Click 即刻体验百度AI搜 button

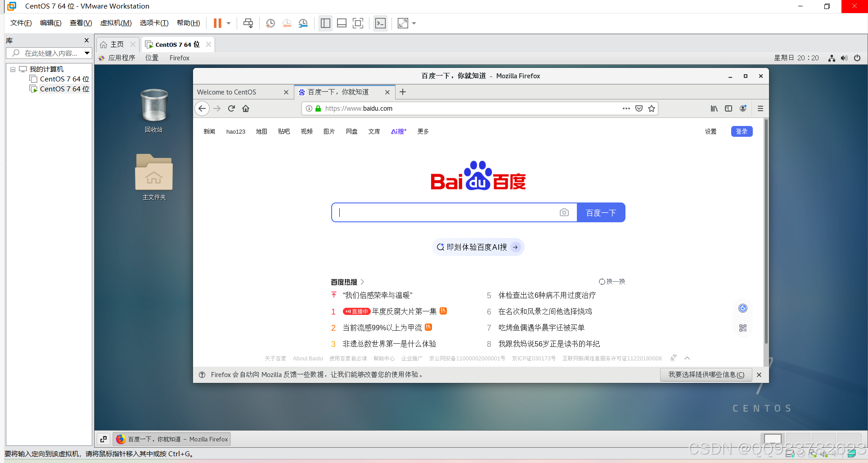478,247
